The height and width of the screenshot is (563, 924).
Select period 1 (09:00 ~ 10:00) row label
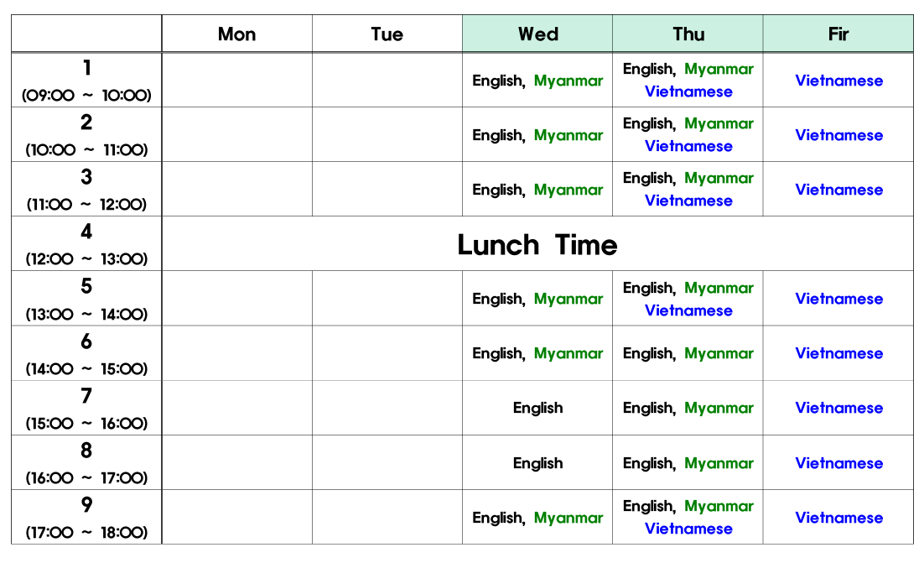[86, 81]
